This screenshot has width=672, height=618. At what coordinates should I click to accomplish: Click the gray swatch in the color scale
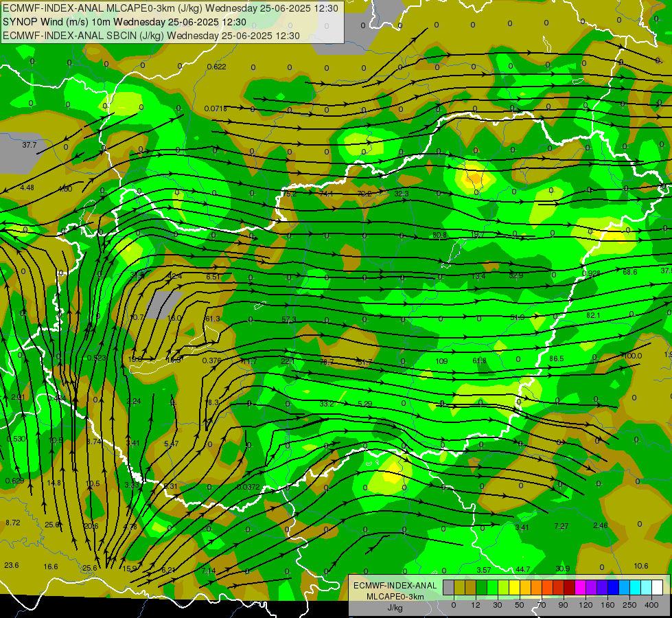[449, 587]
